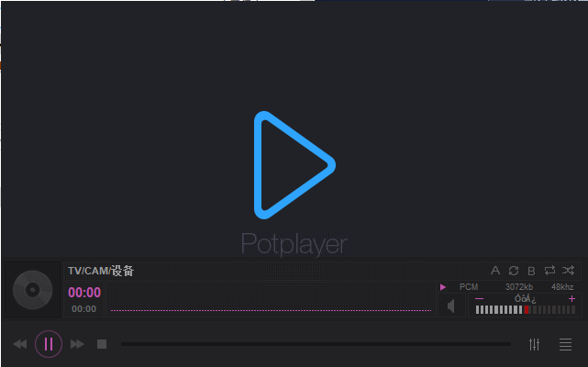Image resolution: width=588 pixels, height=367 pixels.
Task: Click the disc album art thumbnail
Action: [x=33, y=290]
